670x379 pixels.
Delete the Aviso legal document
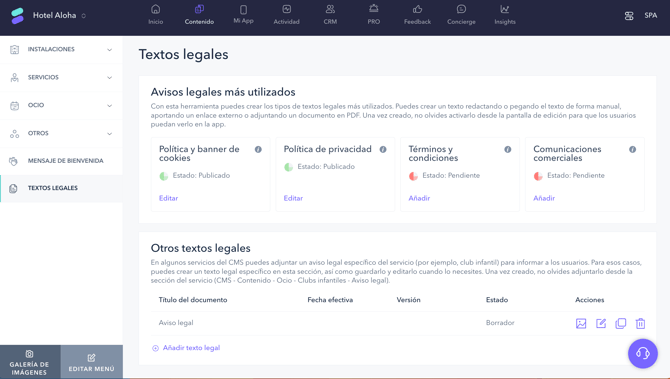pyautogui.click(x=640, y=323)
